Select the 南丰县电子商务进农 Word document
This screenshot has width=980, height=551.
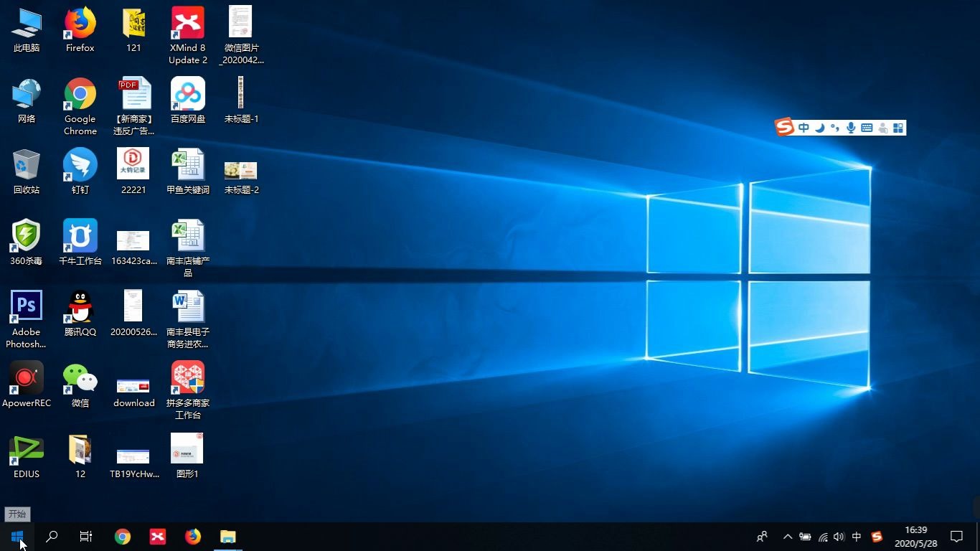[188, 319]
